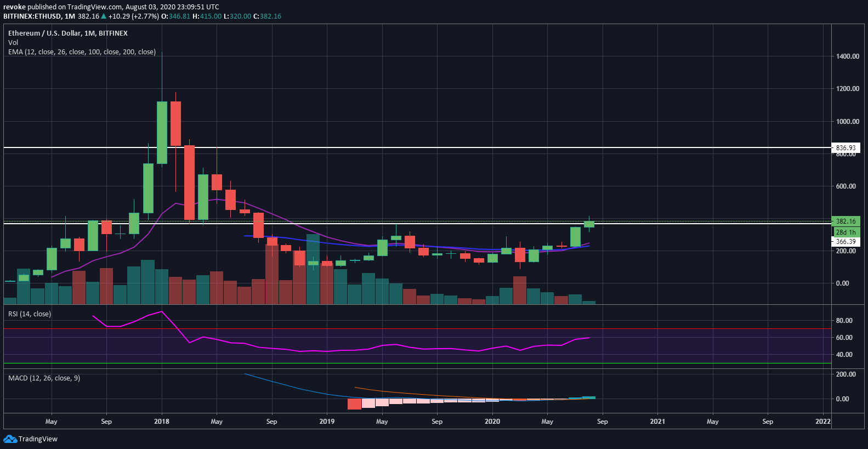Select the 2021 label on time axis
The width and height of the screenshot is (868, 449).
[657, 422]
